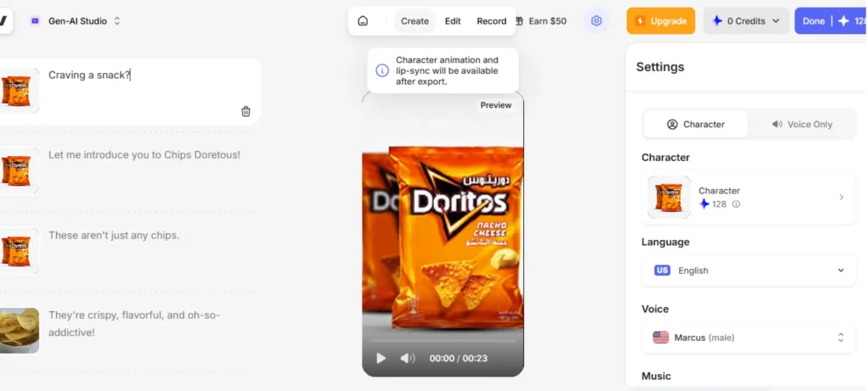Viewport: 868px width, 391px height.
Task: Expand the 0 Credits dropdown
Action: [746, 21]
